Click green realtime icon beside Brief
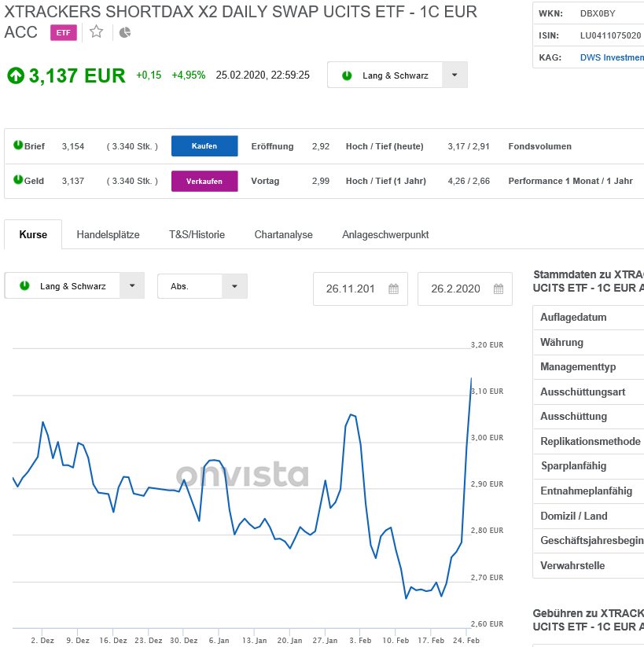 [x=18, y=145]
